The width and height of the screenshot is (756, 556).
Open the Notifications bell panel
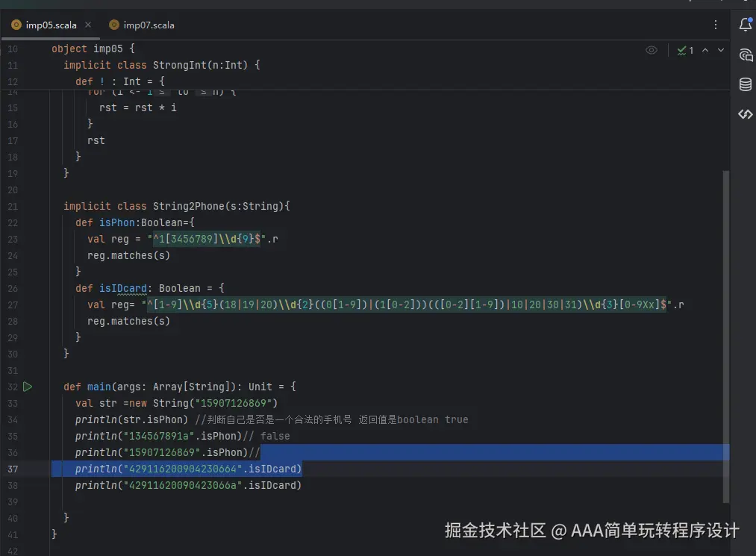pyautogui.click(x=745, y=25)
